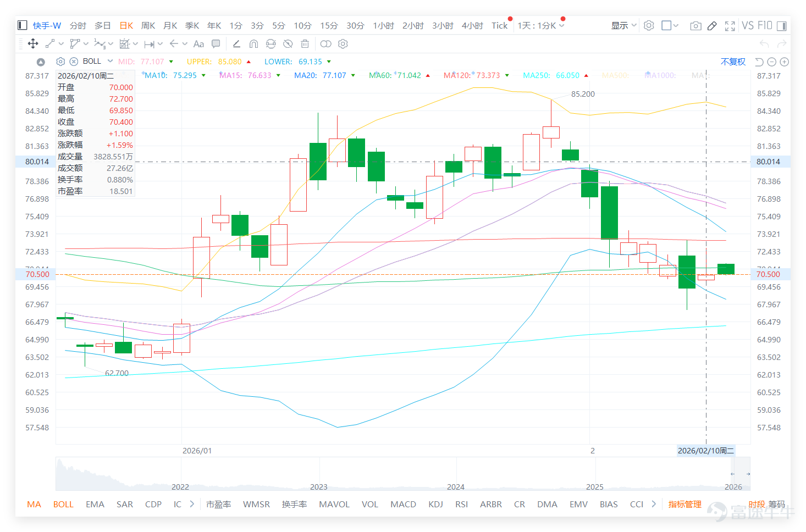Viewport: 806px width, 532px height.
Task: Redo the drawing action
Action: [x=782, y=44]
